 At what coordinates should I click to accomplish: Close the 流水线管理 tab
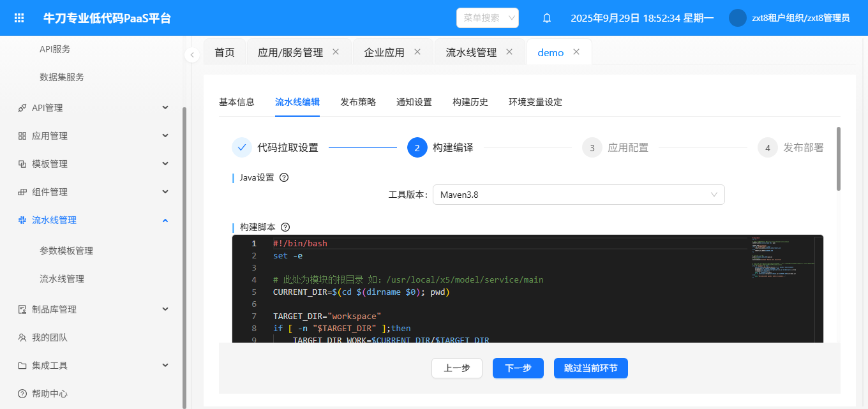(x=509, y=52)
